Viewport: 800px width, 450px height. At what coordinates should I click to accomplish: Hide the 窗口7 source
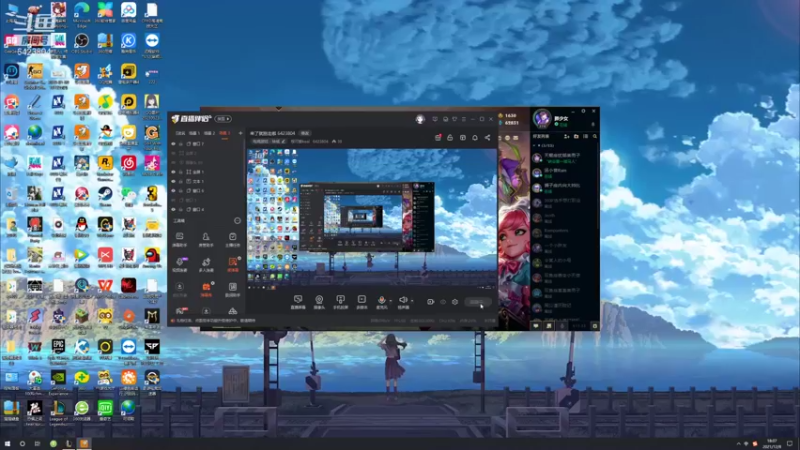173,144
